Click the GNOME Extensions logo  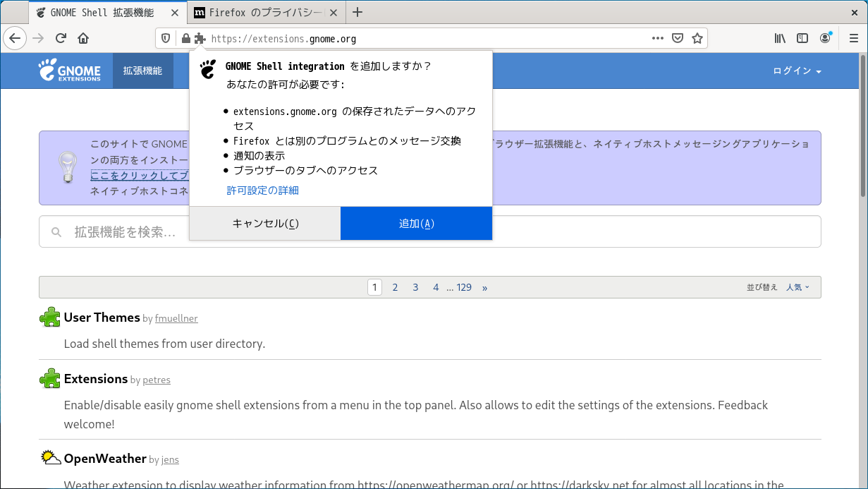pyautogui.click(x=70, y=71)
